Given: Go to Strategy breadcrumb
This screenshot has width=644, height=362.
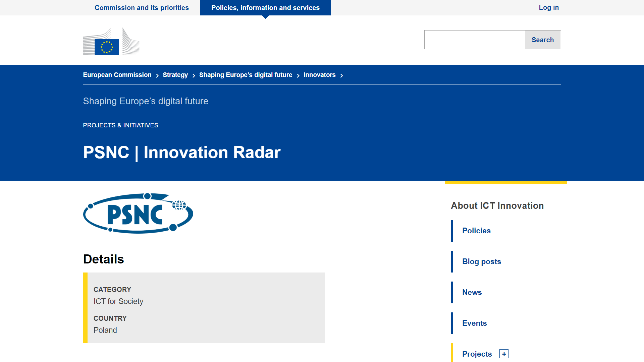Looking at the screenshot, I should [x=175, y=75].
